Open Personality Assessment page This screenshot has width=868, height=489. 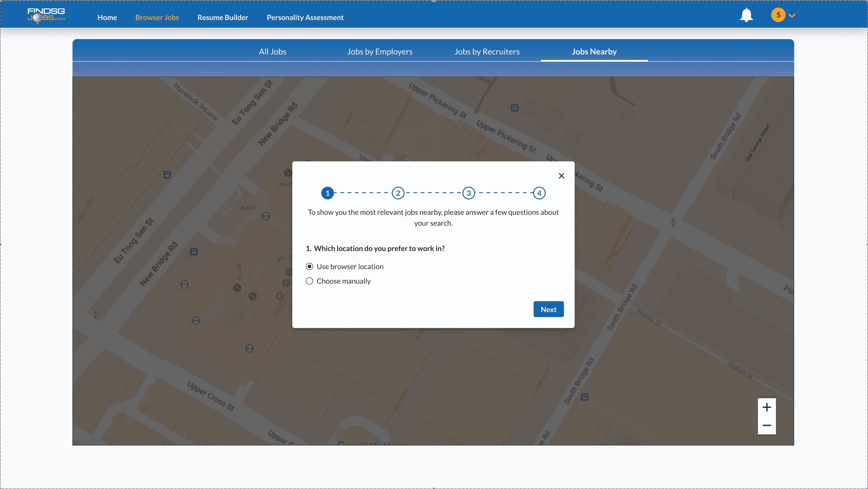(x=305, y=18)
